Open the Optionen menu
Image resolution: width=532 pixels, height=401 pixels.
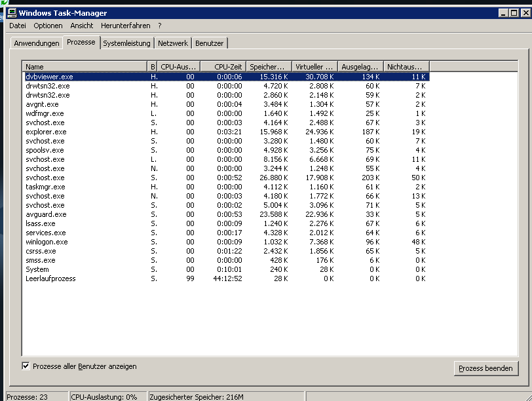pos(48,26)
